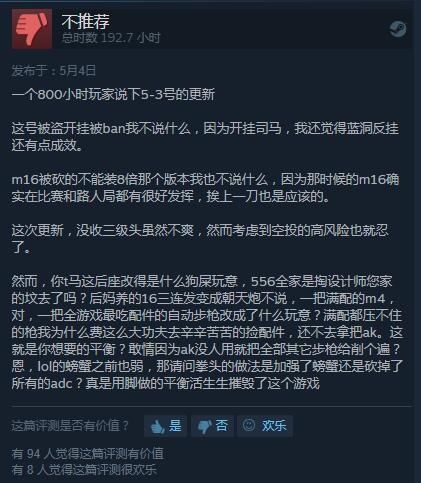Click the 不推荐 heading text
This screenshot has height=483, width=421.
[86, 22]
